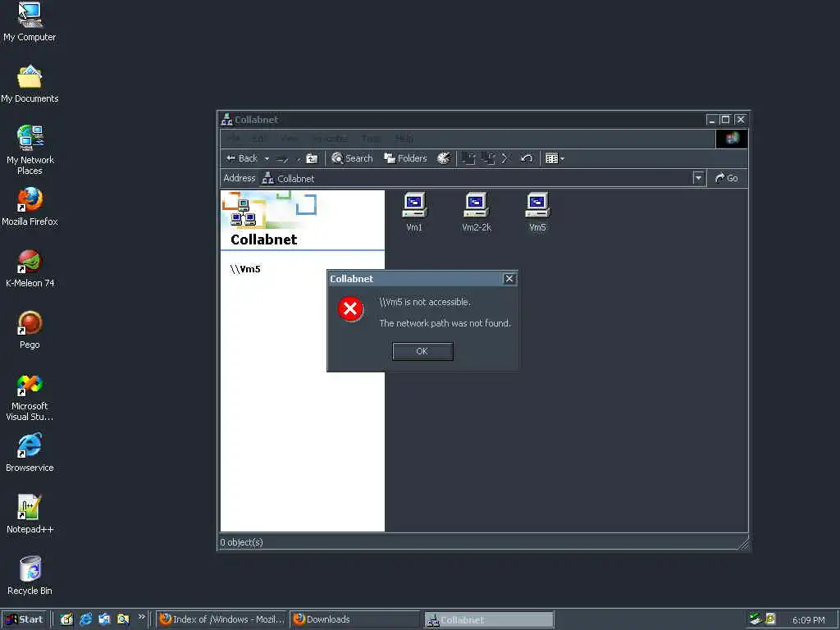Open the Search pane from toolbar
This screenshot has width=840, height=630.
pos(352,158)
